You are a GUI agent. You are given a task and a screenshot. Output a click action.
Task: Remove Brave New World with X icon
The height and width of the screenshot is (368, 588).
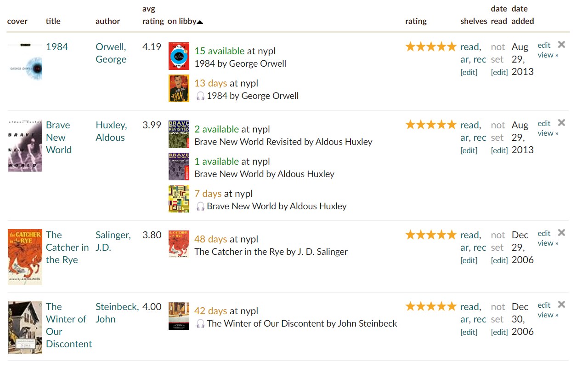pyautogui.click(x=561, y=123)
